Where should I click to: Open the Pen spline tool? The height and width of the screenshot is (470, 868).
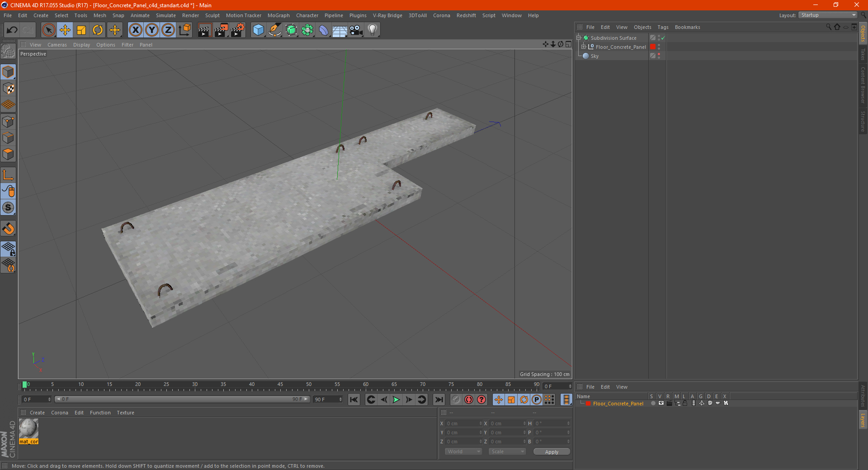[x=274, y=30]
